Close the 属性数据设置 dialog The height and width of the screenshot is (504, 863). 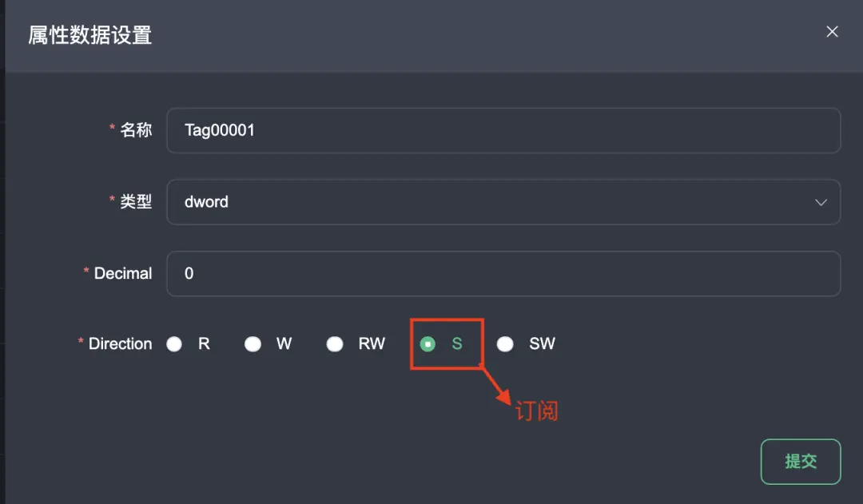(x=832, y=32)
